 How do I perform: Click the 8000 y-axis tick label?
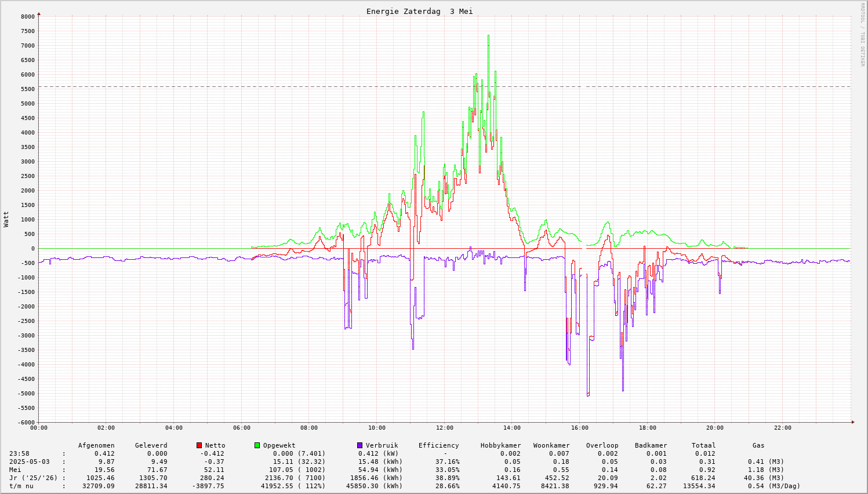click(27, 17)
